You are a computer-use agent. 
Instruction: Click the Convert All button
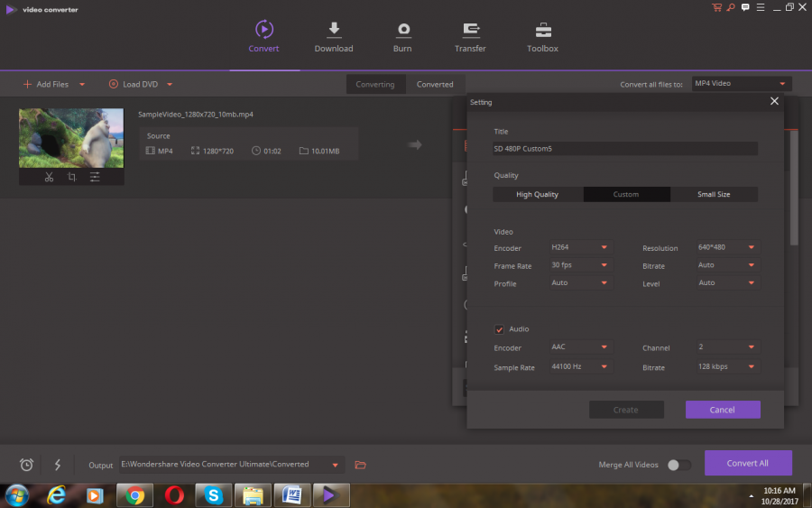click(x=748, y=463)
